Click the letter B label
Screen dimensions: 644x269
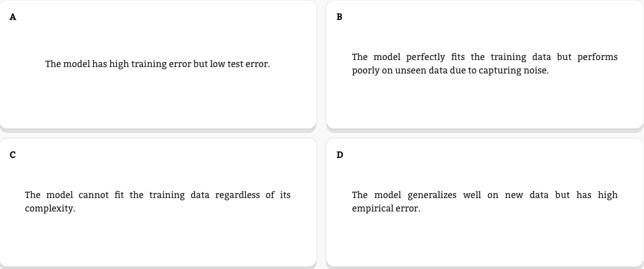(x=339, y=17)
